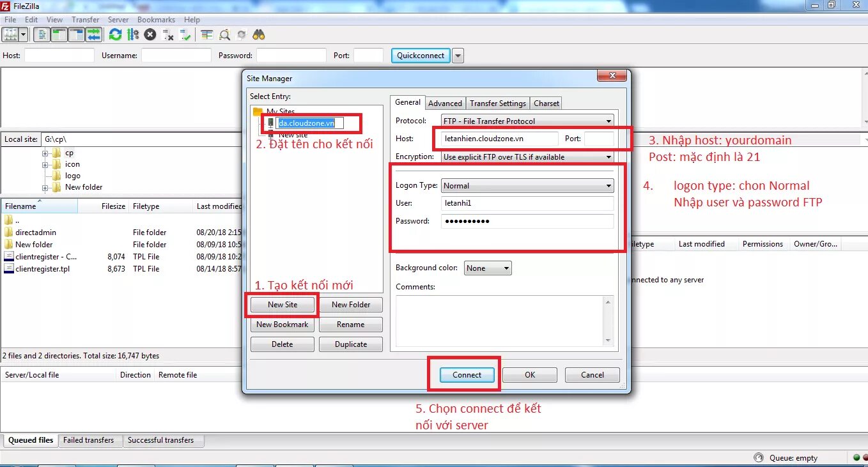Viewport: 868px width, 467px height.
Task: Open the Logon Type dropdown
Action: pos(527,185)
